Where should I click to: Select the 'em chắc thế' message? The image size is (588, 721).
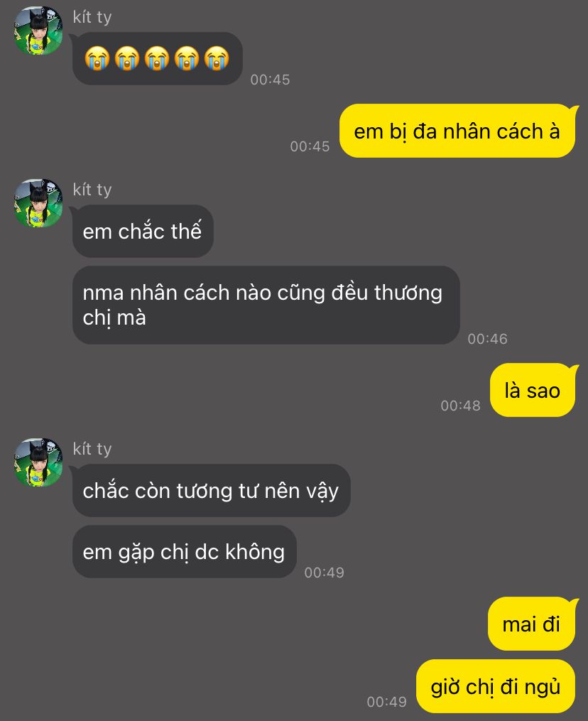143,231
